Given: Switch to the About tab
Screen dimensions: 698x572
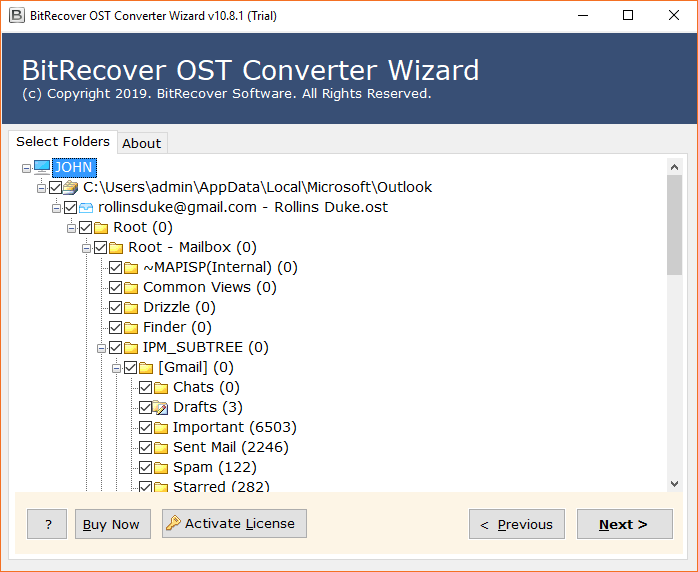Looking at the screenshot, I should (142, 143).
